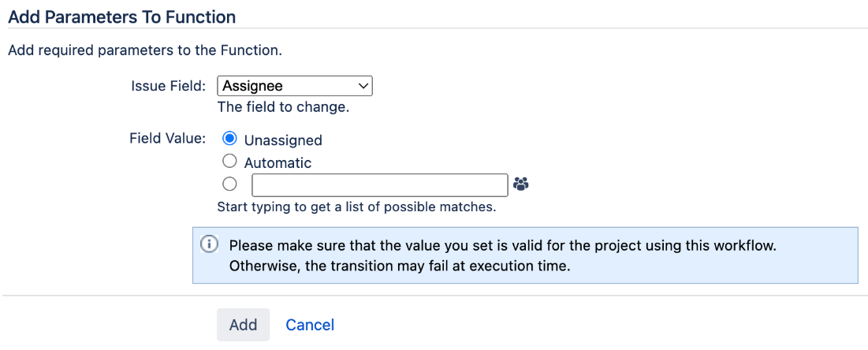Select the Unassigned radio button
The width and height of the screenshot is (868, 350).
229,140
